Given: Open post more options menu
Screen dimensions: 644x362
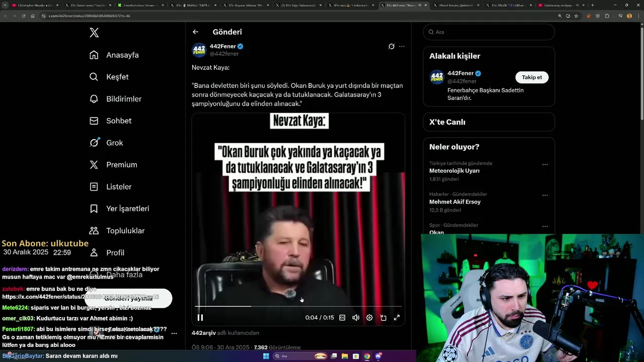Looking at the screenshot, I should point(401,46).
